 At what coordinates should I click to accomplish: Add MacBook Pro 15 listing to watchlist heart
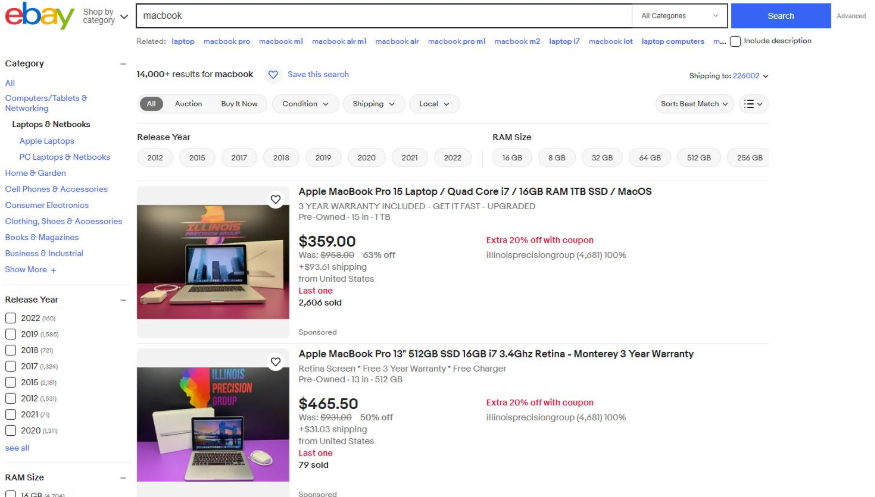click(276, 199)
